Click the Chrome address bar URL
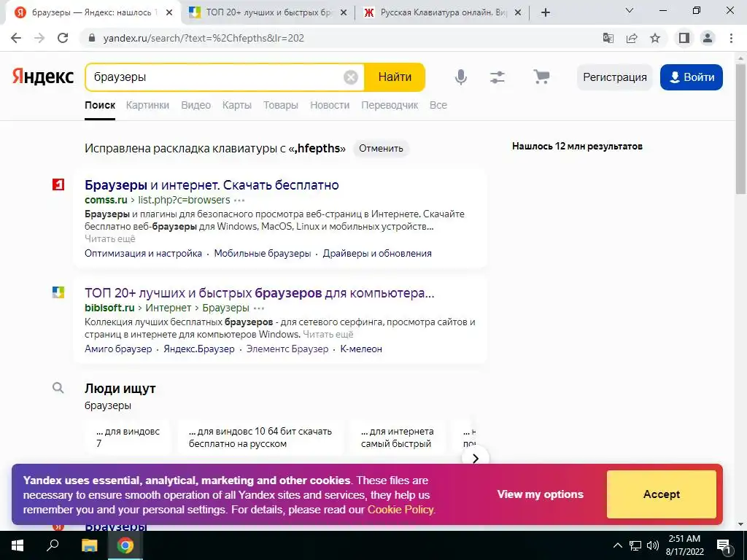This screenshot has height=560, width=747. tap(204, 38)
